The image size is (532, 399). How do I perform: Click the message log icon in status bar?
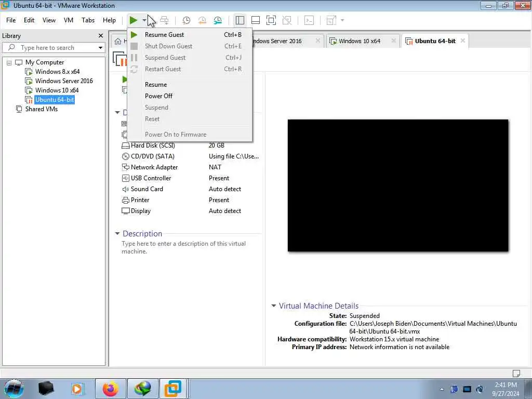click(516, 373)
